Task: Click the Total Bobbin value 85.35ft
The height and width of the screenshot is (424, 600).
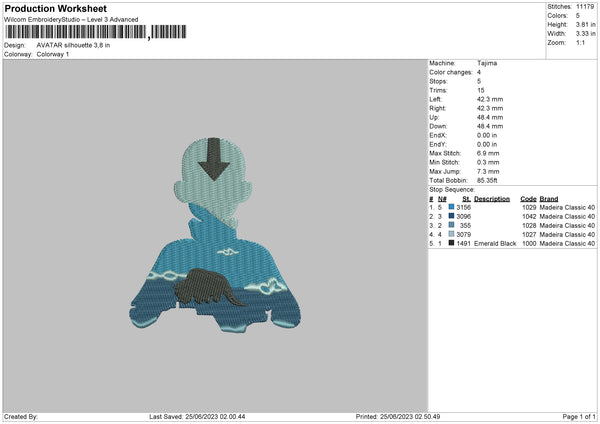Action: 487,180
